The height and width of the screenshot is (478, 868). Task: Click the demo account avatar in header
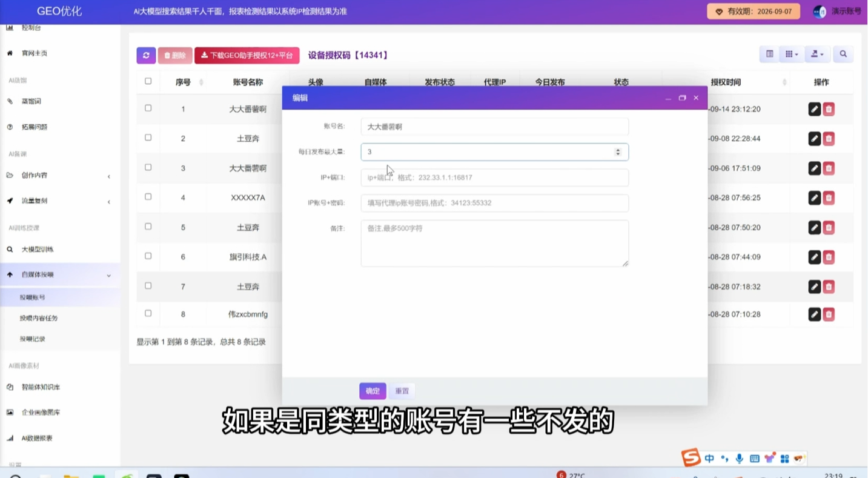(x=819, y=12)
